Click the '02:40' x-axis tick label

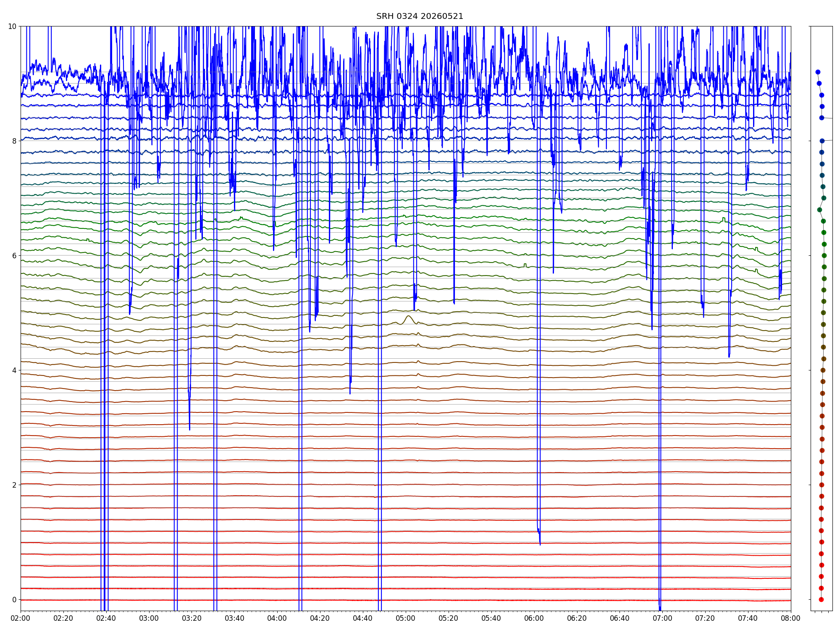tap(106, 618)
